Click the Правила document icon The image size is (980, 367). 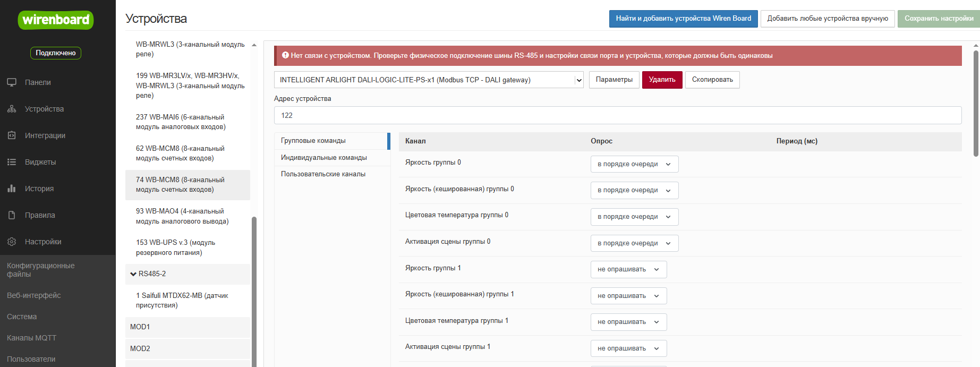pyautogui.click(x=12, y=215)
